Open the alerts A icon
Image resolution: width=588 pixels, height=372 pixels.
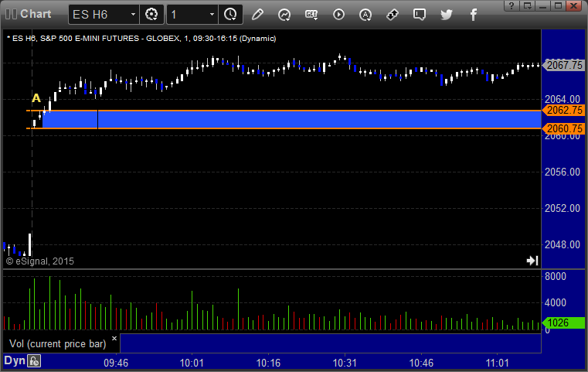tap(365, 15)
